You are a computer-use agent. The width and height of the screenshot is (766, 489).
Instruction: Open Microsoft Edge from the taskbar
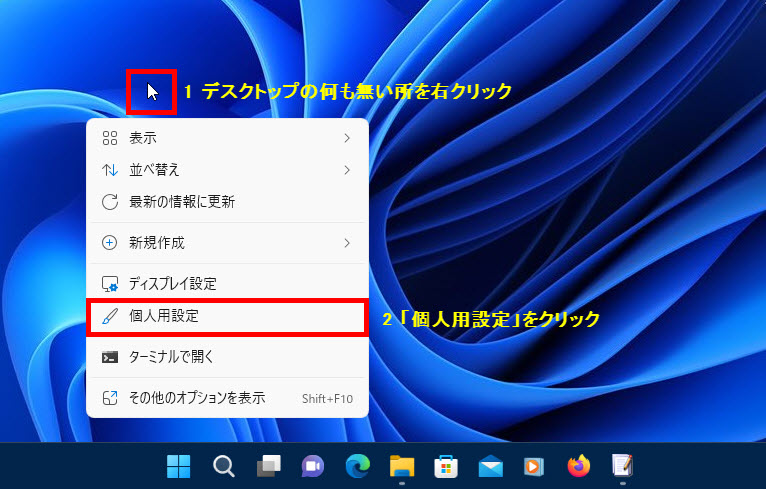(357, 466)
